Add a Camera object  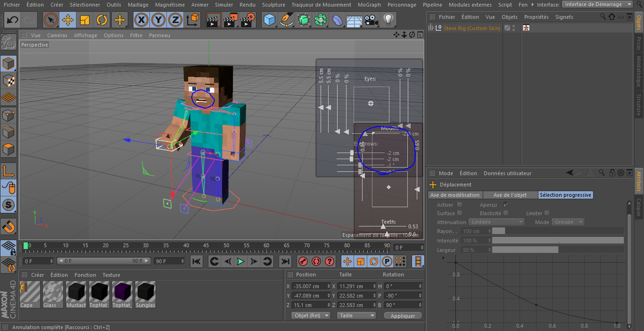pos(372,20)
